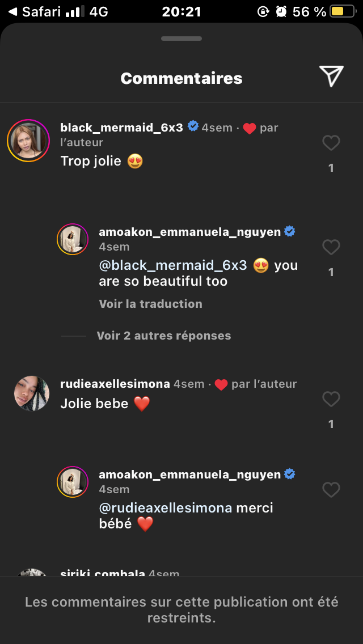This screenshot has width=363, height=644.
Task: Open rudieaxellesimona's profile avatar
Action: click(32, 393)
